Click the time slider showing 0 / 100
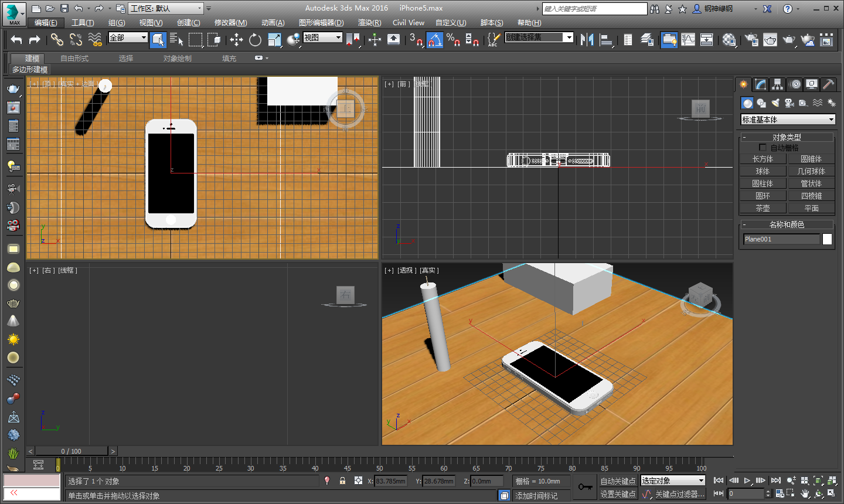Image resolution: width=844 pixels, height=504 pixels. coord(72,451)
